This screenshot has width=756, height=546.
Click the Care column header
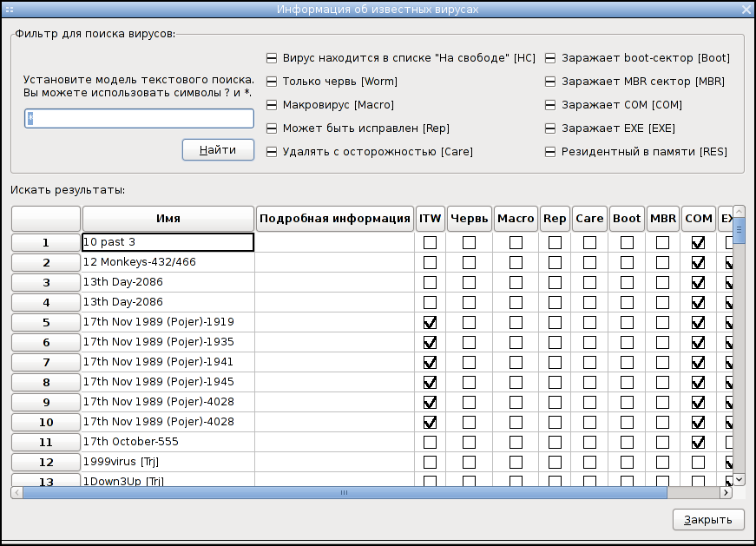click(589, 219)
